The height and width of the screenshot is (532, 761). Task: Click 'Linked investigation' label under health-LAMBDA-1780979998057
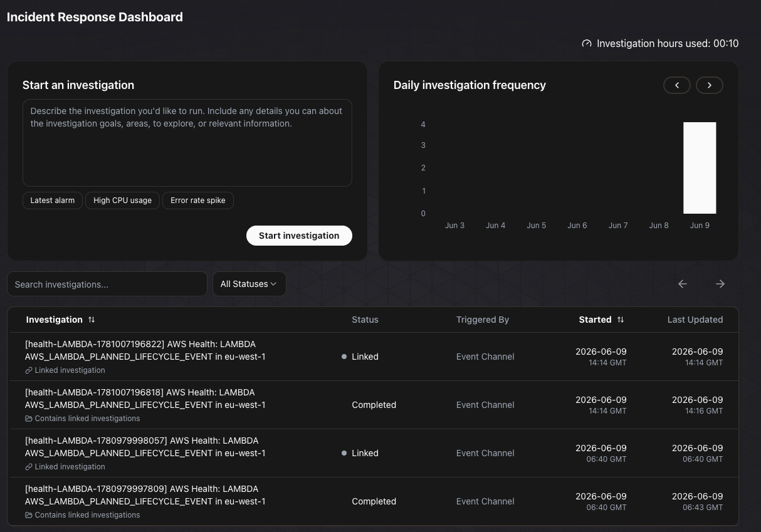tap(70, 467)
